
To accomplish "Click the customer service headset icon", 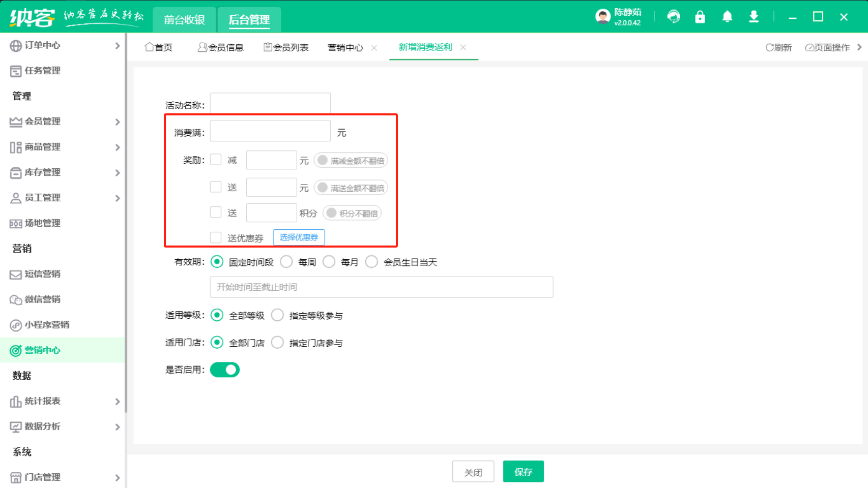I will (674, 17).
